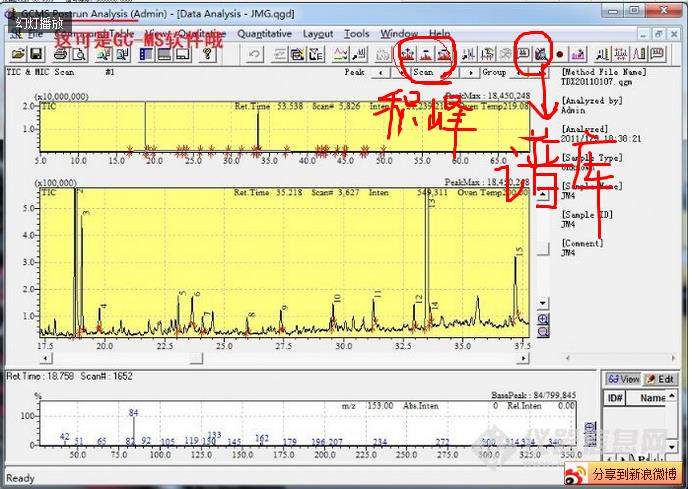This screenshot has width=692, height=489.
Task: Click the open file folder icon
Action: (x=18, y=54)
